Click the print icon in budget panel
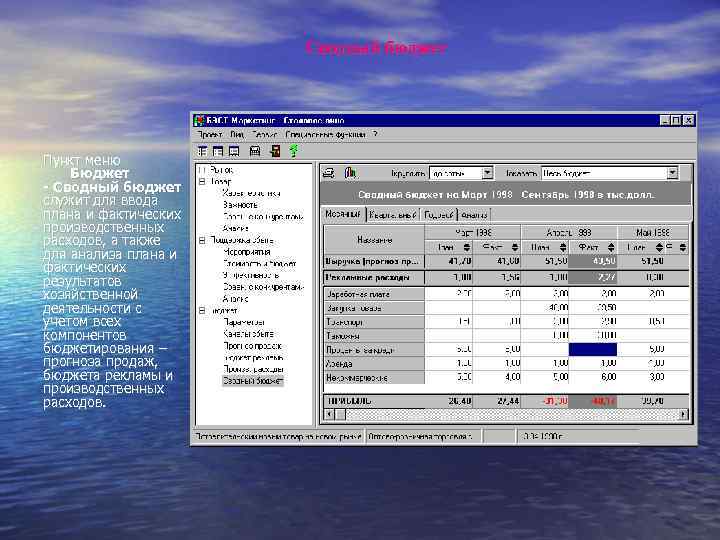The width and height of the screenshot is (720, 540). 331,173
